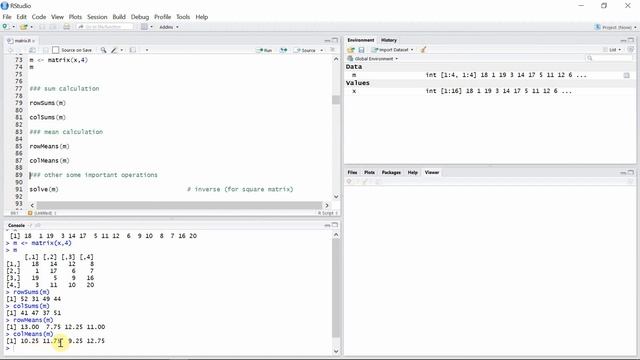Click the show in new window editor icon
This screenshot has width=640, height=360.
32,50
